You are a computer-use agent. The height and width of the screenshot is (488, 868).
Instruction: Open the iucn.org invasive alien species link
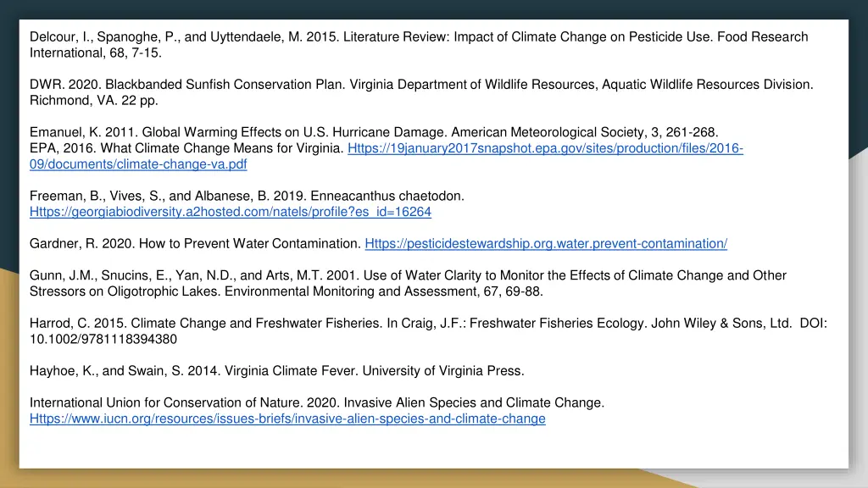point(287,419)
